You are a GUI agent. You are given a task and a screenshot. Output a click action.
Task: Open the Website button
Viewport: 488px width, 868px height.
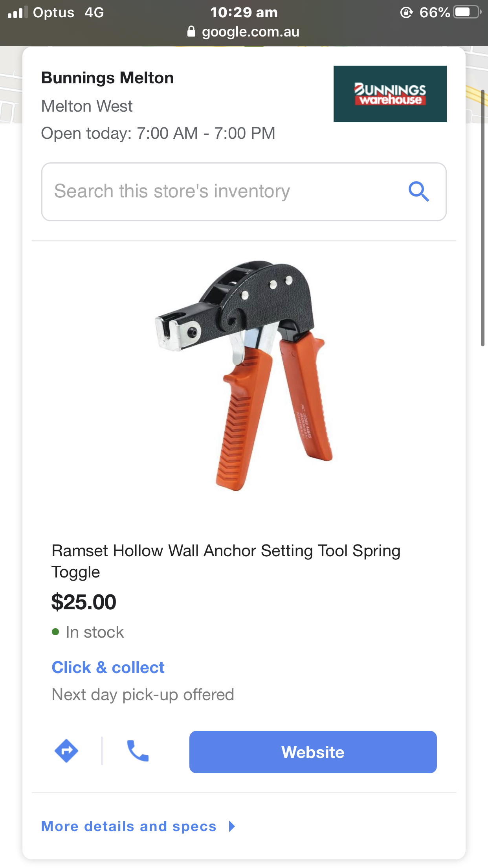pyautogui.click(x=313, y=752)
